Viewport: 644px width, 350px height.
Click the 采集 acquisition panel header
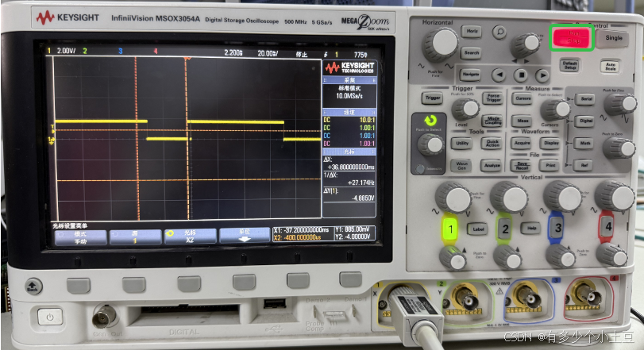pyautogui.click(x=349, y=80)
